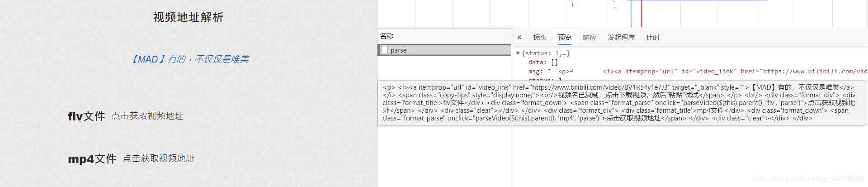Select the parse request row
This screenshot has height=187, width=868.
444,50
